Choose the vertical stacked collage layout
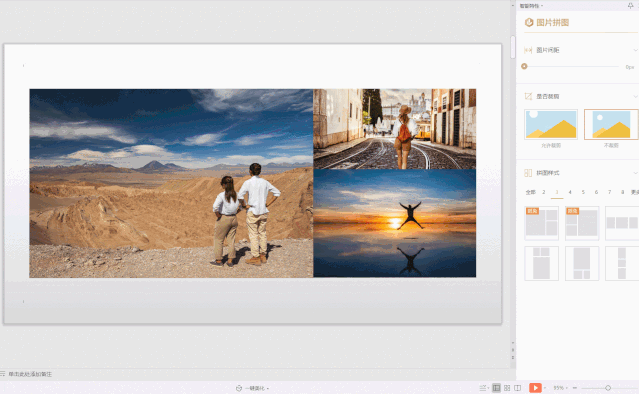 622,264
